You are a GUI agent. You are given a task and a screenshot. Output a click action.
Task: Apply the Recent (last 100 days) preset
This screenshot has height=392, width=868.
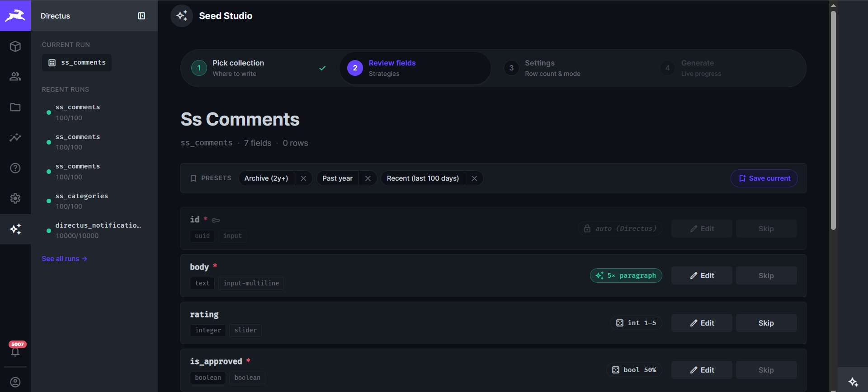tap(423, 178)
